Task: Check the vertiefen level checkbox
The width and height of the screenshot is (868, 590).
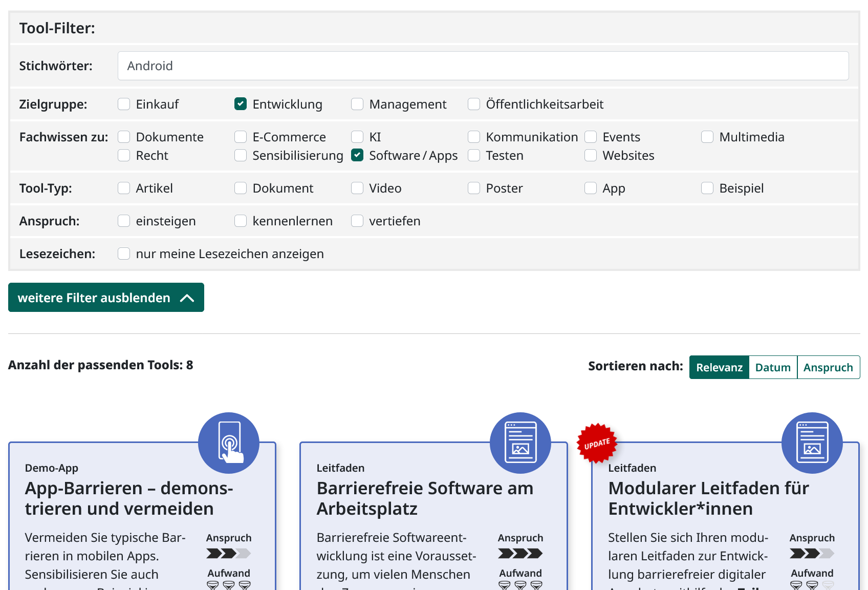Action: (x=357, y=221)
